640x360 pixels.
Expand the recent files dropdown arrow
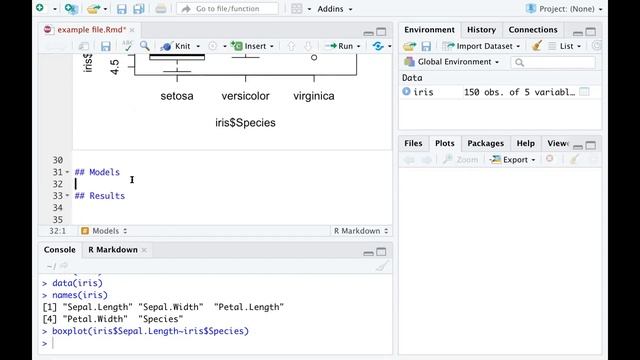[x=105, y=9]
